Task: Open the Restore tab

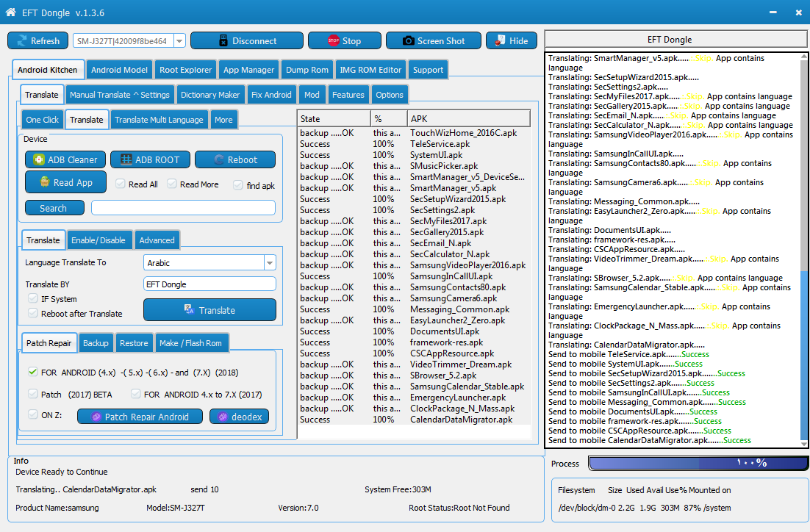Action: tap(133, 343)
